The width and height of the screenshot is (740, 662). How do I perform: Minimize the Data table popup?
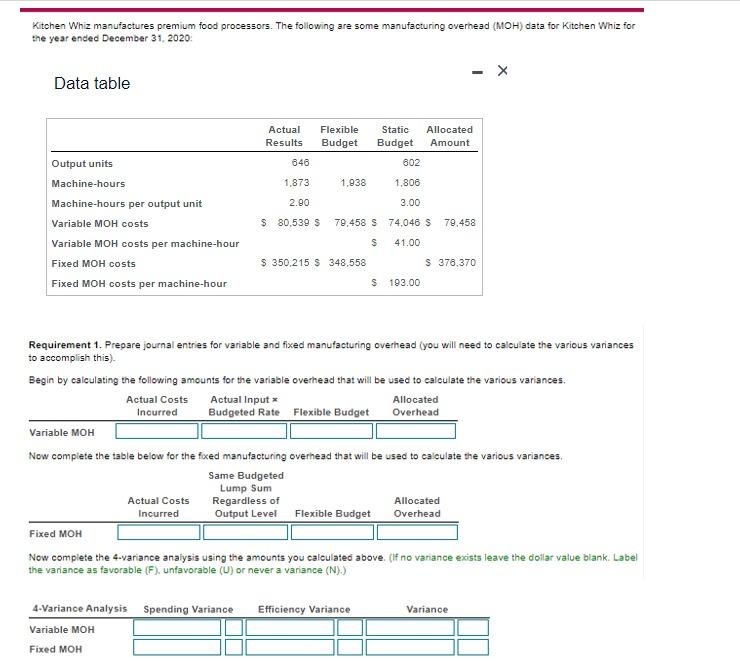click(477, 72)
